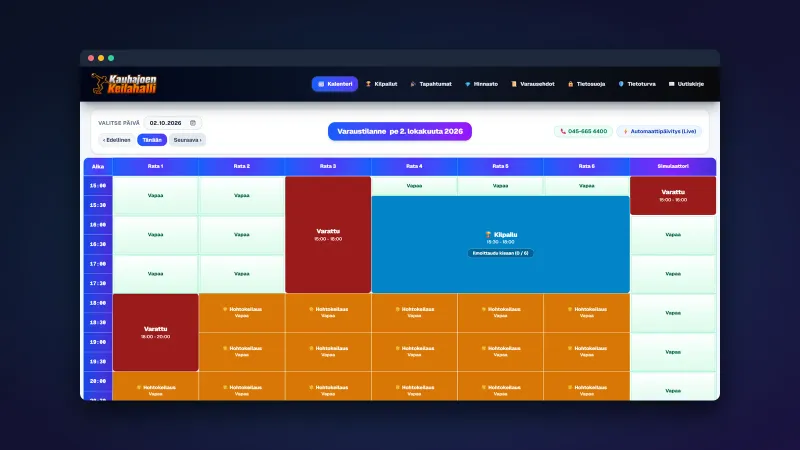Open the Kilpailut menu item
The height and width of the screenshot is (450, 800).
[381, 84]
